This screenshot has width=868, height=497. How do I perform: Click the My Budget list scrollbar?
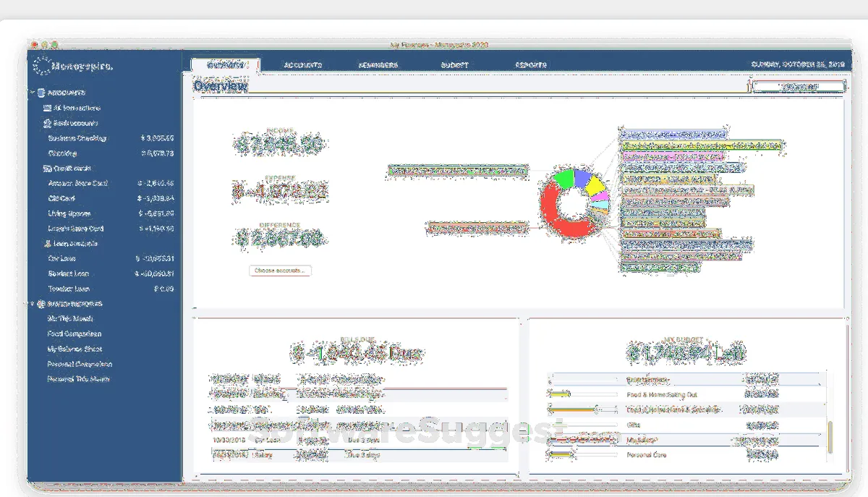830,438
